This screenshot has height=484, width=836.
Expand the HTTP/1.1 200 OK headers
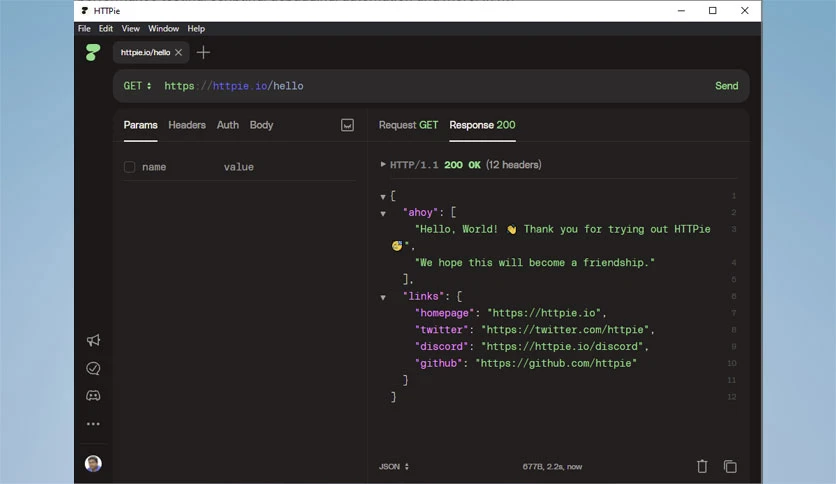383,164
